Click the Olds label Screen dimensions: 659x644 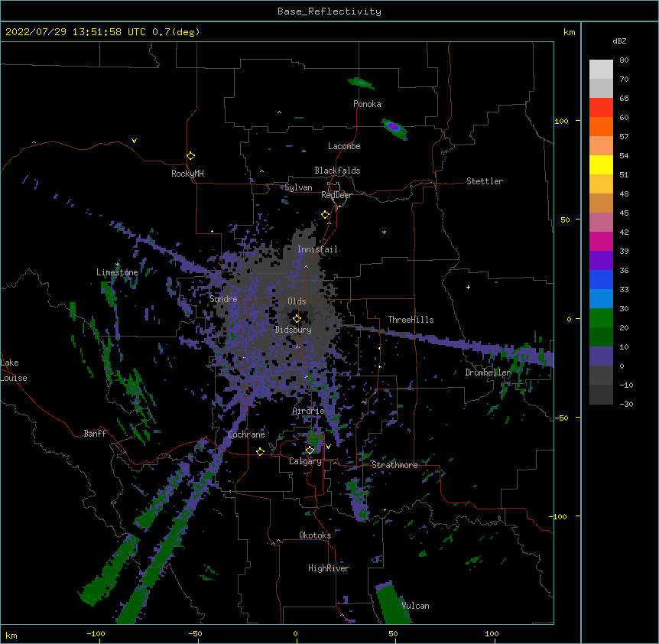coord(297,301)
